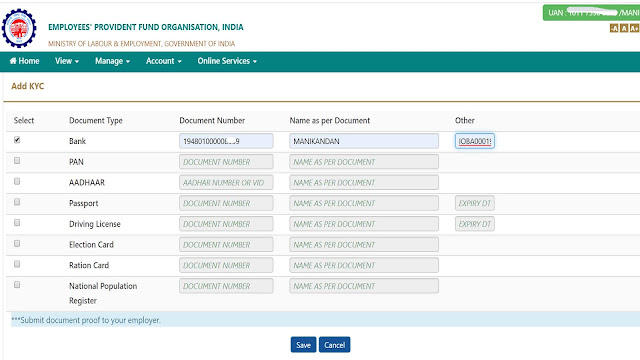This screenshot has height=360, width=640.
Task: Enable the Passport checkbox
Action: click(17, 202)
